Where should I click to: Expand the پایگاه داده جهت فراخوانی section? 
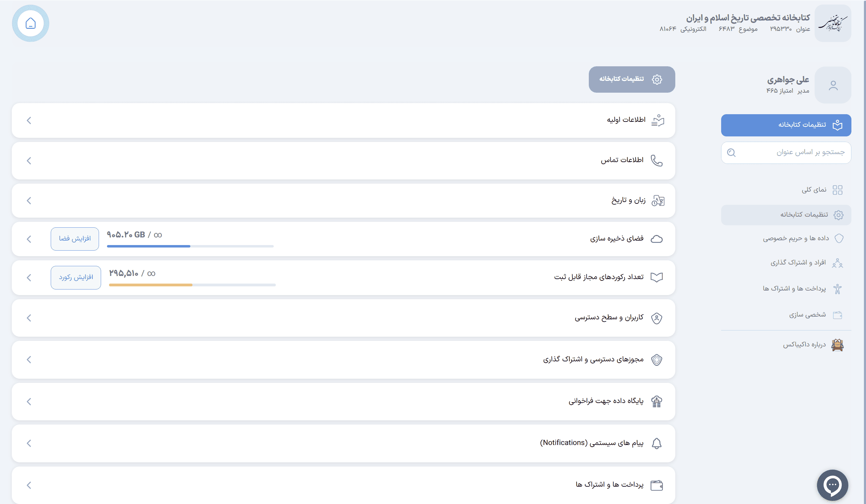[x=29, y=402]
